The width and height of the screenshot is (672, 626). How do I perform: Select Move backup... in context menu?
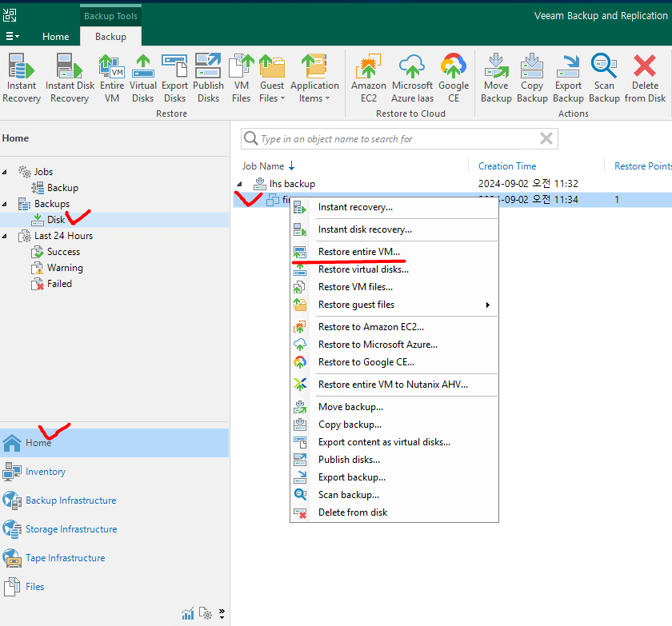pos(394,407)
